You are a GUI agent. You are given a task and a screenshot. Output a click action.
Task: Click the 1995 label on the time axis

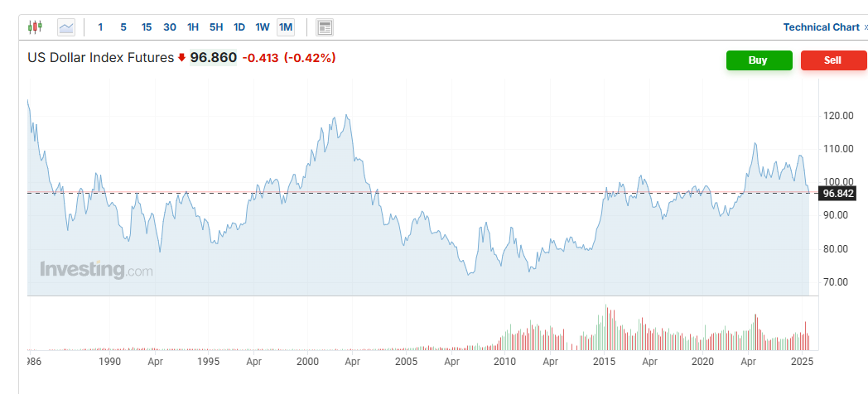point(208,362)
